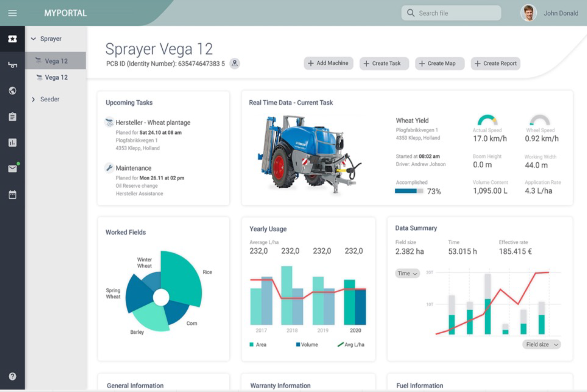Click the Accomplished 73% progress bar
Image resolution: width=587 pixels, height=392 pixels.
coord(409,191)
